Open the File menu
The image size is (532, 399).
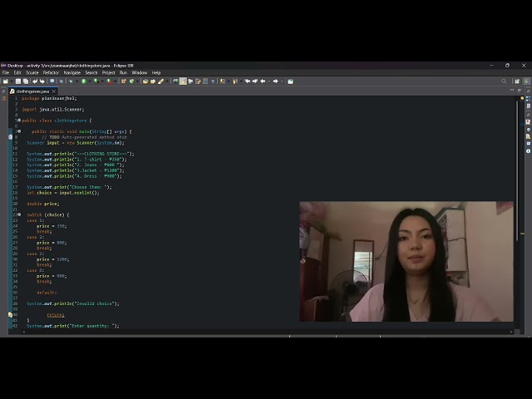pos(6,72)
